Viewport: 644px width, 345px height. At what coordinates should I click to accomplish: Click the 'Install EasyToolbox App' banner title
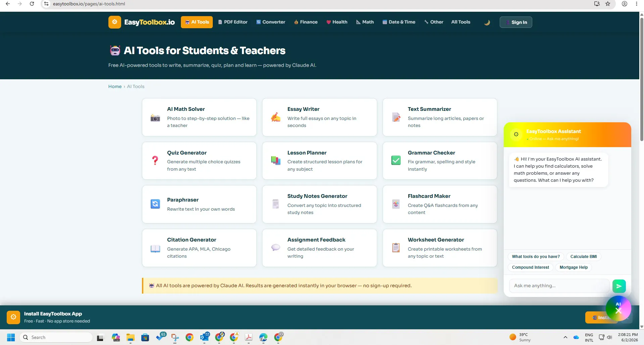53,314
